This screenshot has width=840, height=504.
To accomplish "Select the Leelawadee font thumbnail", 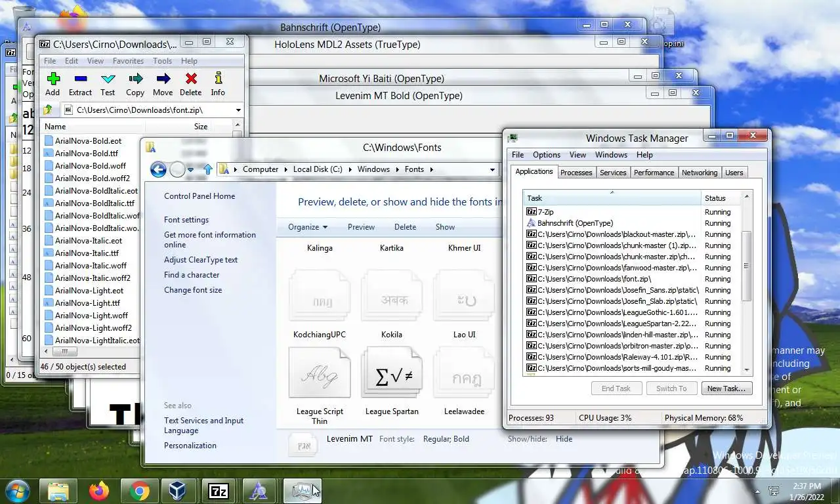I will tap(464, 373).
